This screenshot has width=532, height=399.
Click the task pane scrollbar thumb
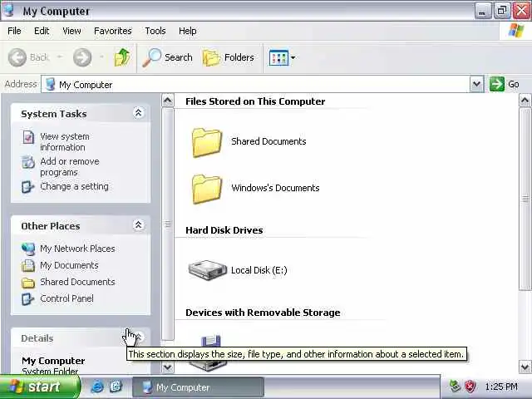click(x=168, y=224)
